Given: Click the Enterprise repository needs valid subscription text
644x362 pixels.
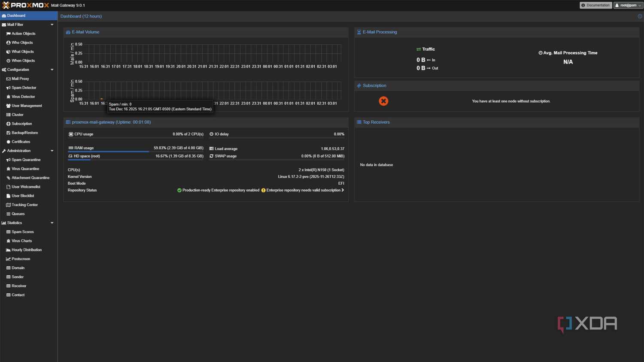Looking at the screenshot, I should tap(303, 190).
